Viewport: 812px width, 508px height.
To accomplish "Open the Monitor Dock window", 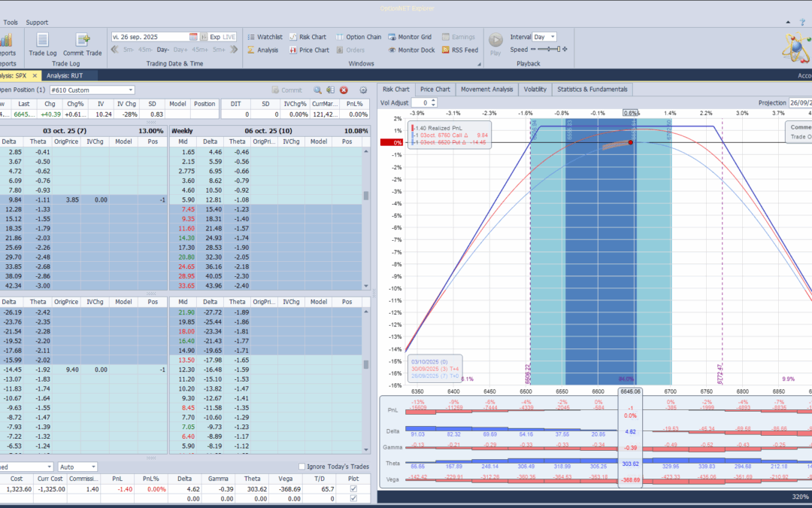I will point(412,50).
